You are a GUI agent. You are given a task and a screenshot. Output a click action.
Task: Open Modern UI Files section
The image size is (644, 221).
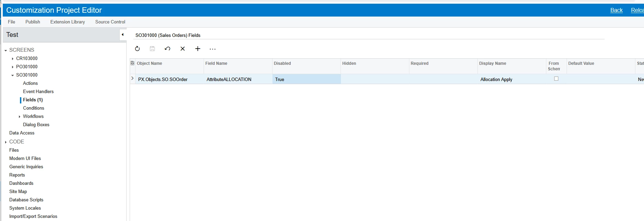25,158
